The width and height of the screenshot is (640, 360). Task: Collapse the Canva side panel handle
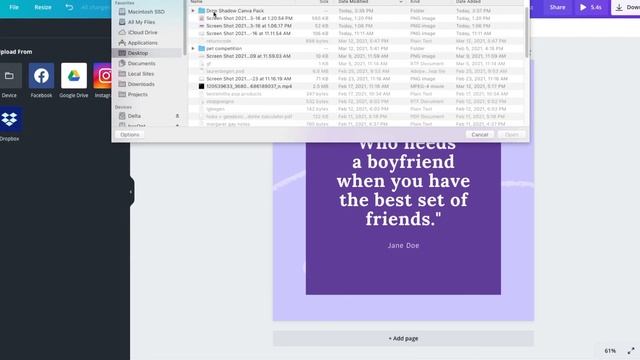click(x=131, y=192)
